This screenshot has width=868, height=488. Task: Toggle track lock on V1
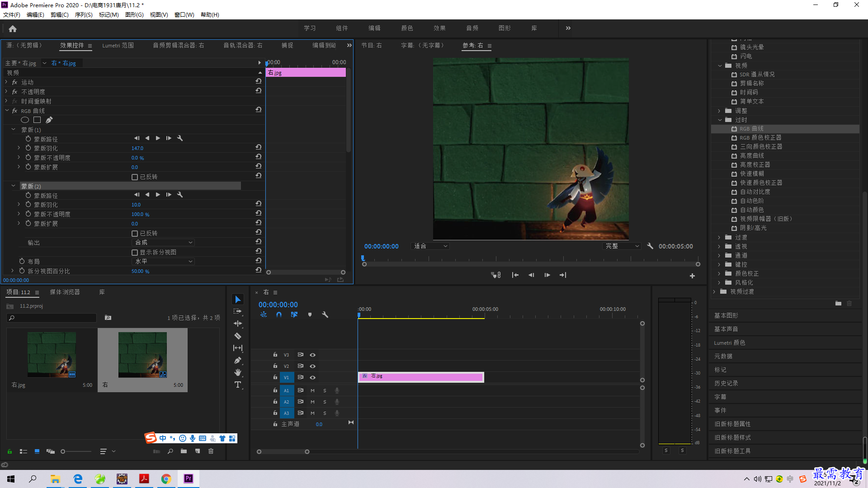275,377
